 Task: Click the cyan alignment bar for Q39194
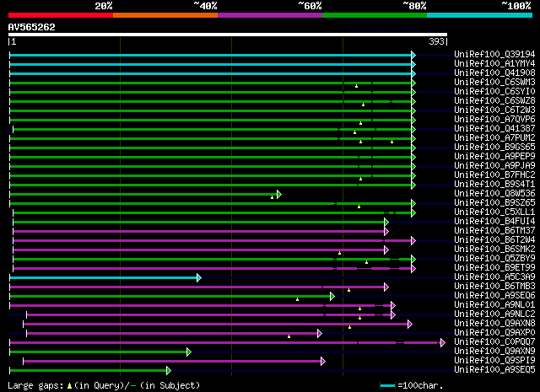click(210, 55)
